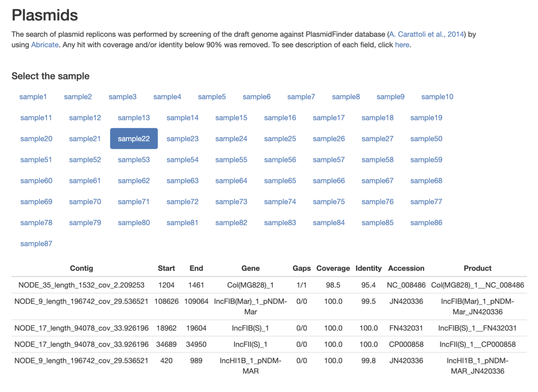Image resolution: width=538 pixels, height=392 pixels.
Task: Click the "here" field description link
Action: click(402, 45)
